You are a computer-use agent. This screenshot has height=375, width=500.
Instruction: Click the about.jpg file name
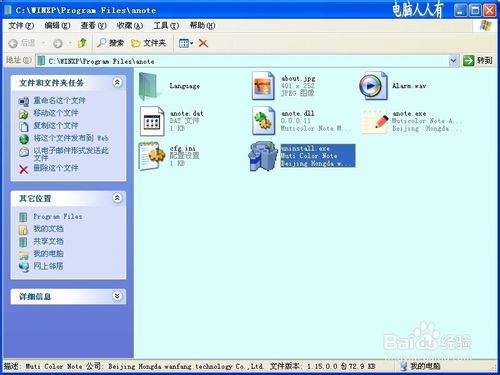298,79
